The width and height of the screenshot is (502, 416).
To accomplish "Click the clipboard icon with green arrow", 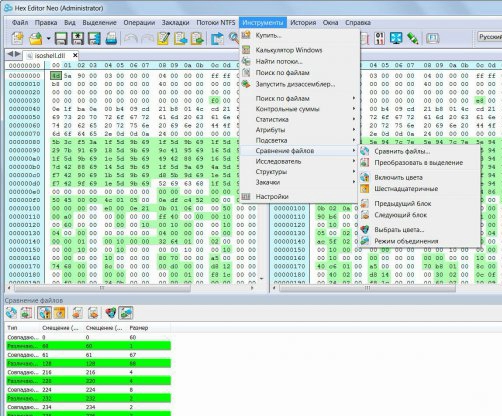I will pyautogui.click(x=197, y=39).
